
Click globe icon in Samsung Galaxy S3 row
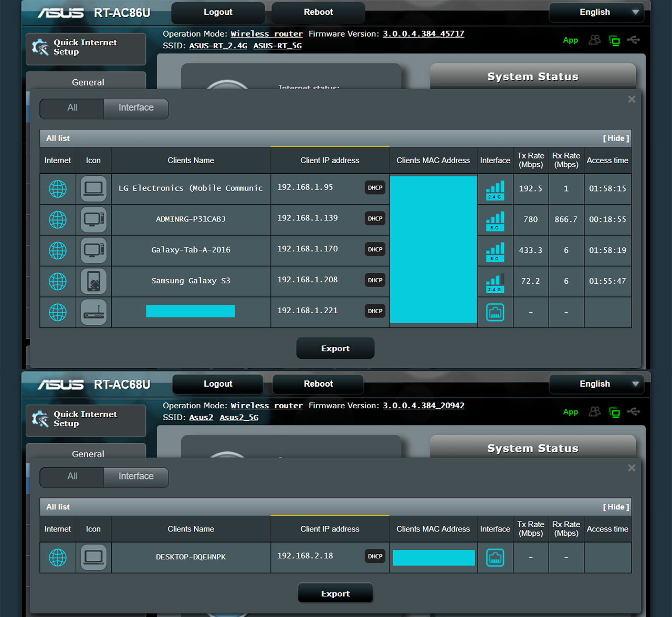[x=58, y=281]
